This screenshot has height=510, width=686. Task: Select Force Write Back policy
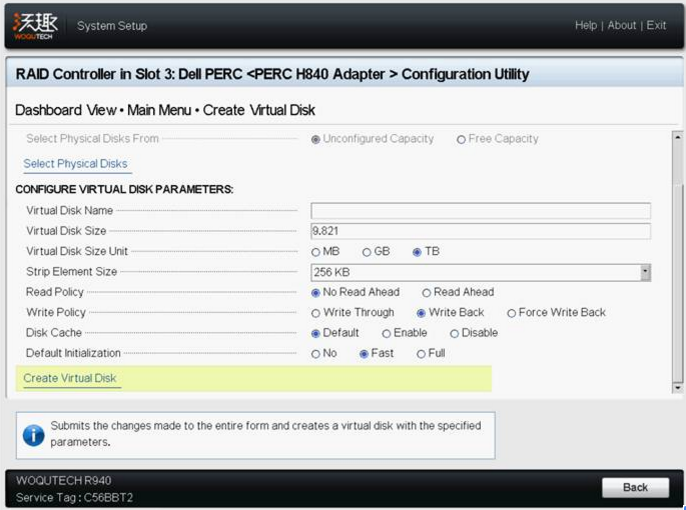pos(511,313)
